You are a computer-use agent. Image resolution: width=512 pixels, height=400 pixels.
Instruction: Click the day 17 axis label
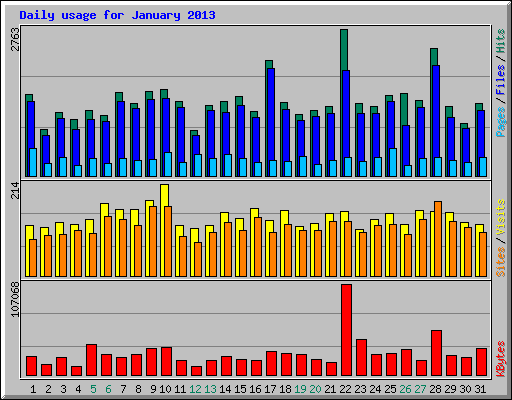click(x=270, y=389)
